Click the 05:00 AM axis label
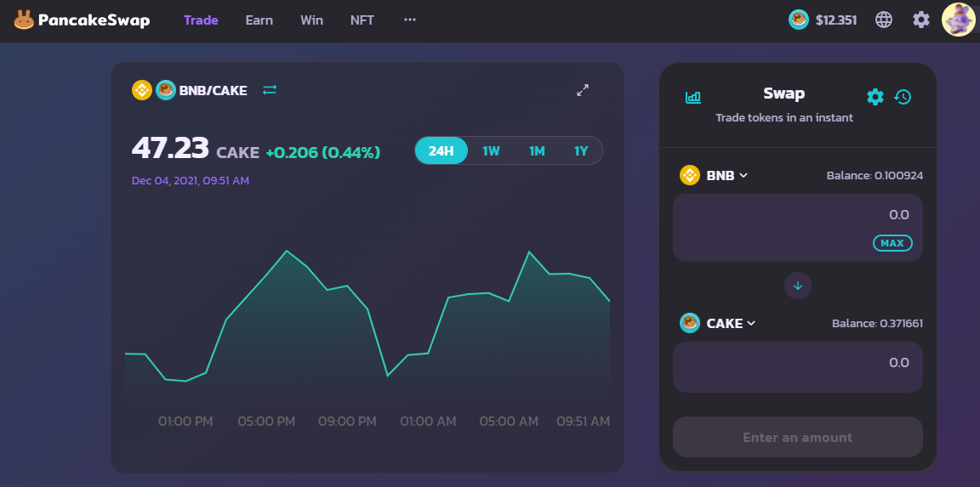This screenshot has height=487, width=980. (509, 422)
